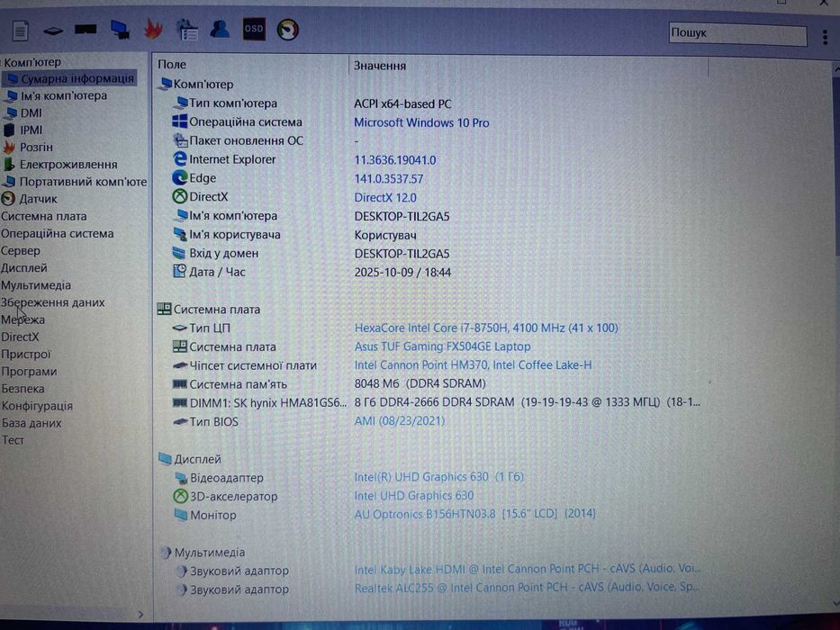Open Intel(R) UHD Graphics 630 (1 Гб) link
This screenshot has height=630, width=840.
click(x=439, y=477)
